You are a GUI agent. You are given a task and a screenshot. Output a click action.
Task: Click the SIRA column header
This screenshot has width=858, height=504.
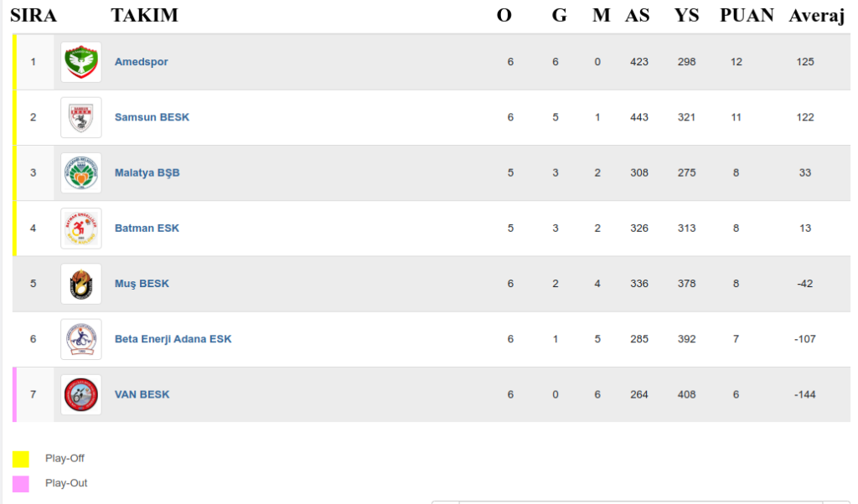click(x=33, y=15)
